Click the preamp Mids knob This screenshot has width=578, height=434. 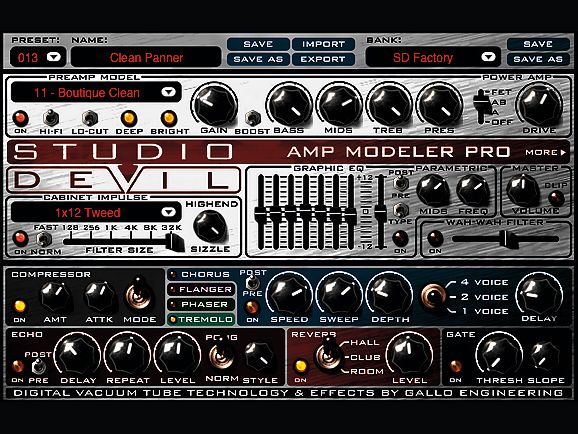tap(339, 105)
